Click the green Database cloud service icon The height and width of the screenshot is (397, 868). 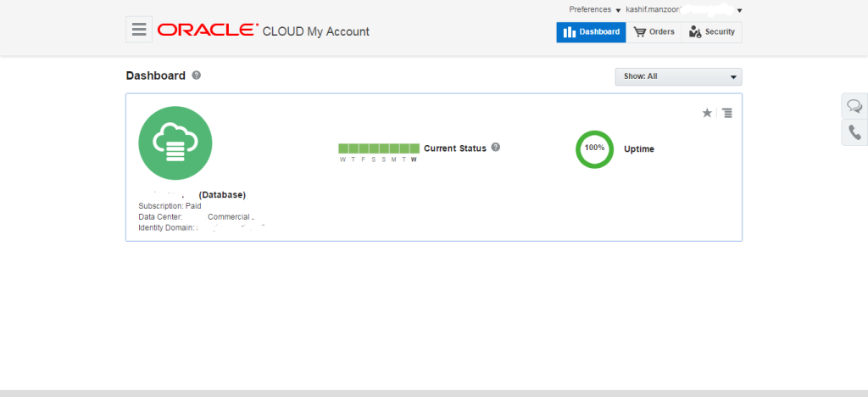coord(175,143)
